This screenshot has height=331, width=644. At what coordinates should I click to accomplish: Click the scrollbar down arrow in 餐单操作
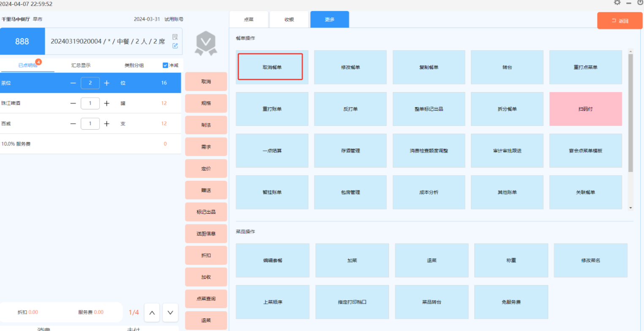click(x=630, y=208)
